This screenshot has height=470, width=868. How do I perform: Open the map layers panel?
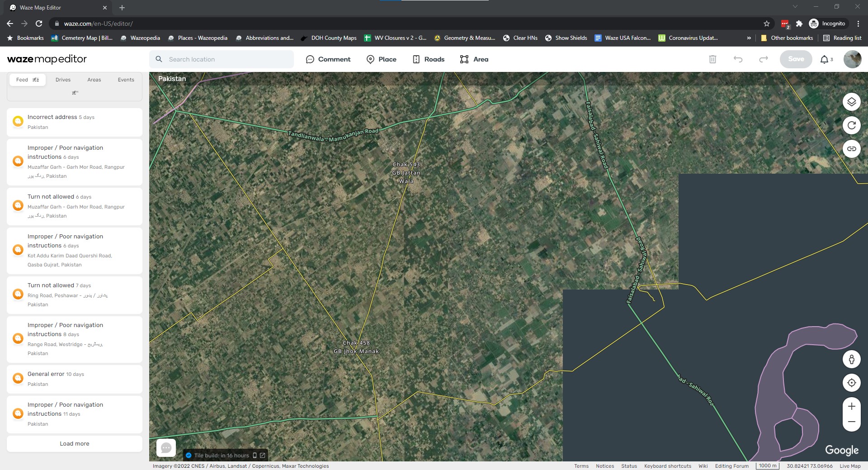851,102
